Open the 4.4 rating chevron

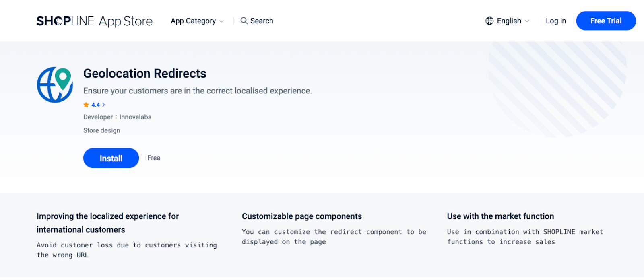(x=103, y=105)
